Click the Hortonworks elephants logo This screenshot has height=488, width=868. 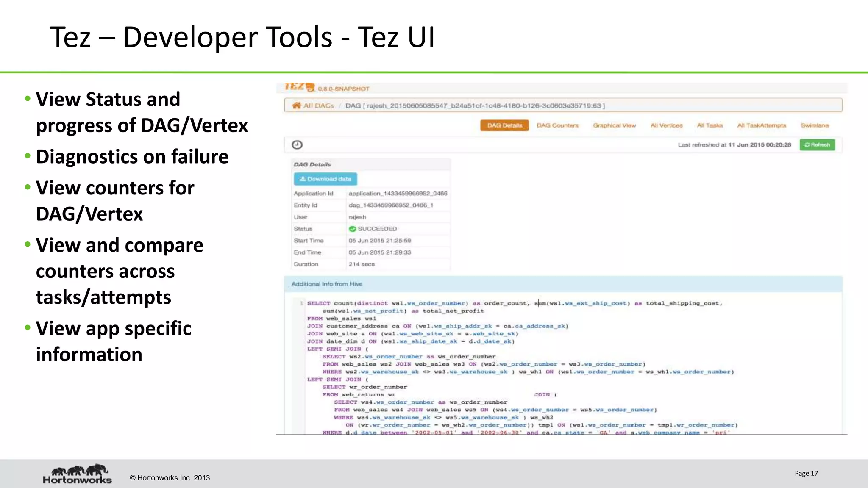pos(78,474)
